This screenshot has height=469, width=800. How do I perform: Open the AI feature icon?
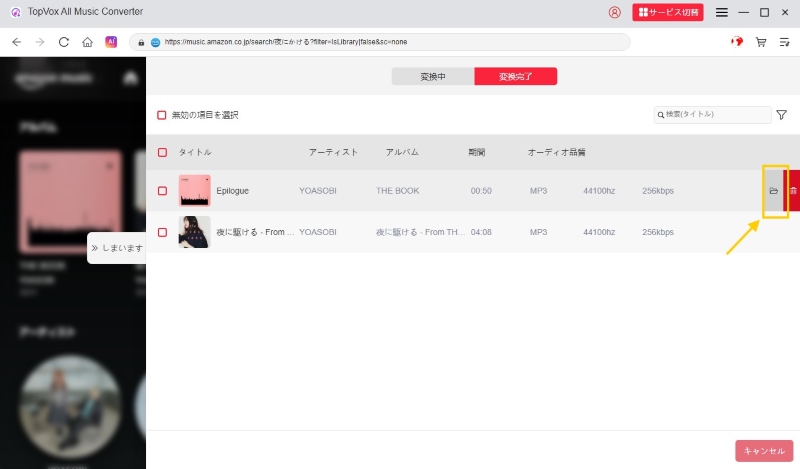click(x=111, y=41)
